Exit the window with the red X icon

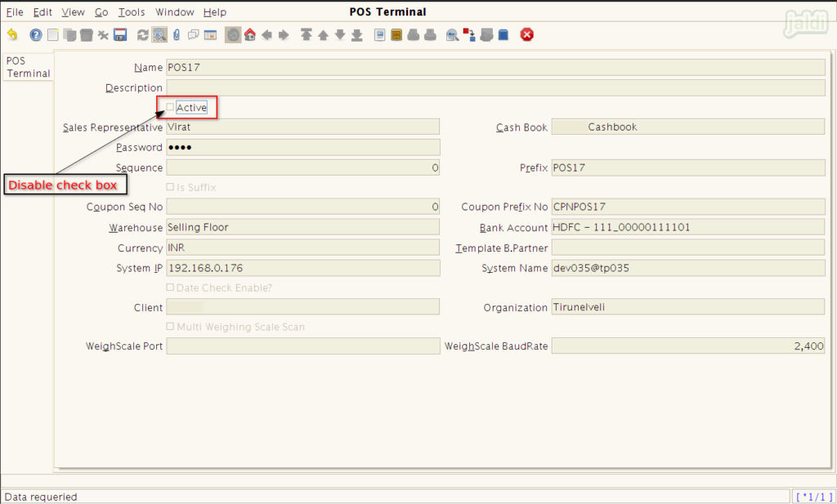point(527,35)
